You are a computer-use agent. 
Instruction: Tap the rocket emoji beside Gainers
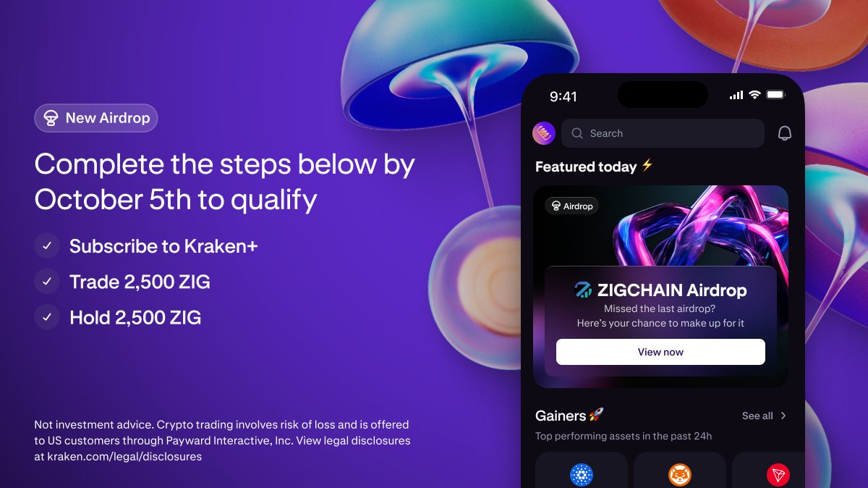tap(596, 415)
